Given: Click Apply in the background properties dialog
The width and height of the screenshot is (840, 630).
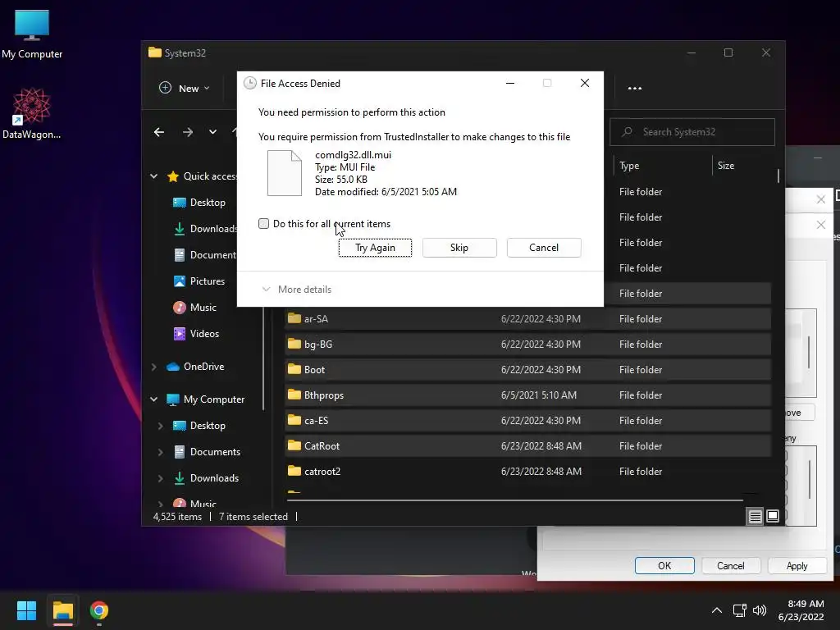Looking at the screenshot, I should pos(797,566).
